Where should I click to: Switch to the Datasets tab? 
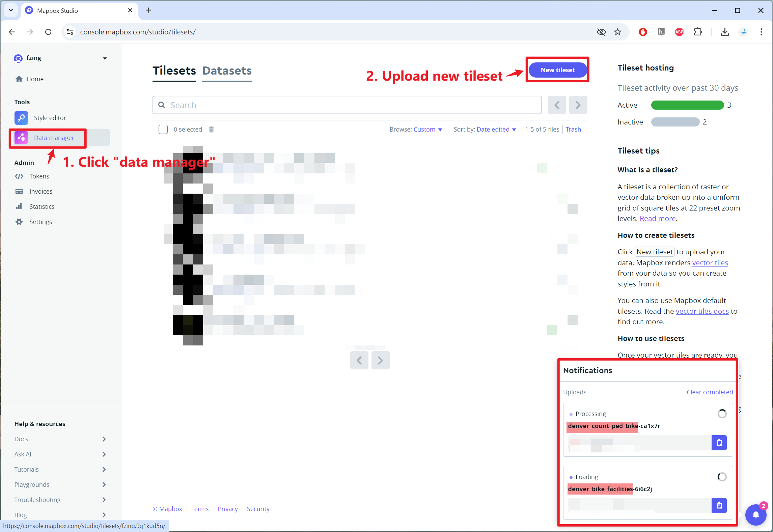click(227, 71)
